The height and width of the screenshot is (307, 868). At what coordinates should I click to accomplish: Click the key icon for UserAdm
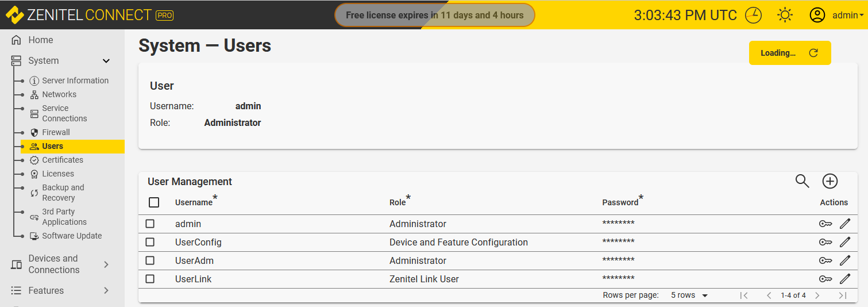(x=825, y=260)
